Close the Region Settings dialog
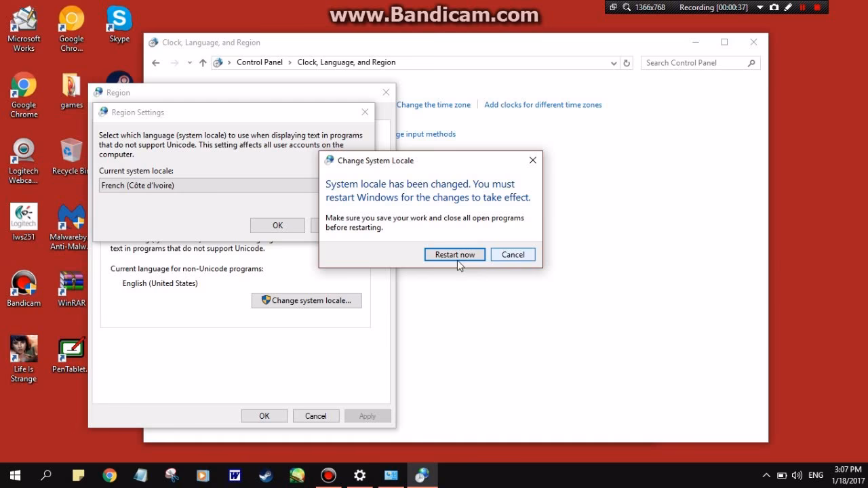The image size is (868, 488). point(365,113)
